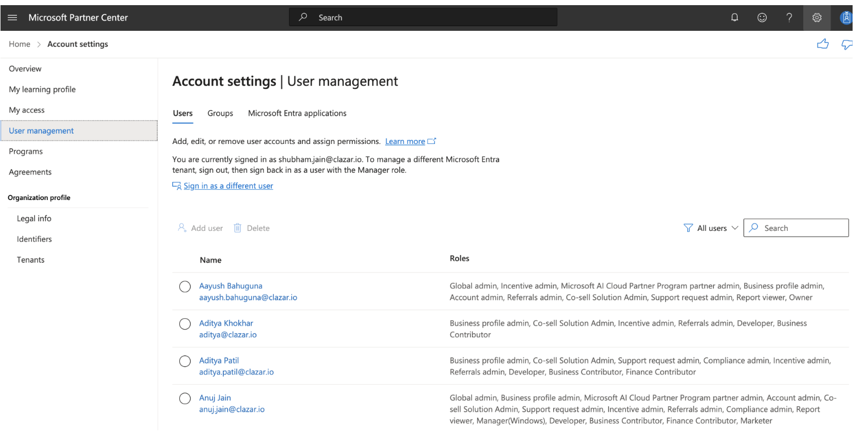Click aditya@clazar.io email link

[228, 335]
